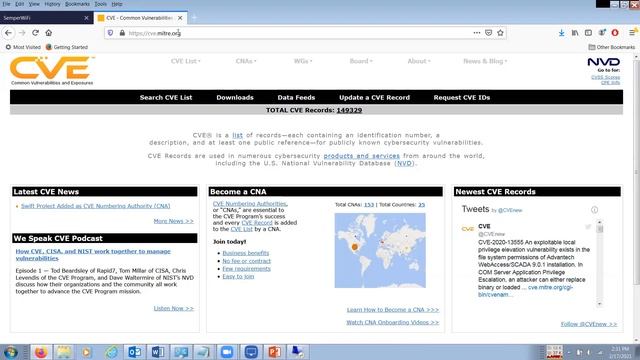Click the world map of CNAs
Image resolution: width=640 pixels, height=360 pixels.
380,251
